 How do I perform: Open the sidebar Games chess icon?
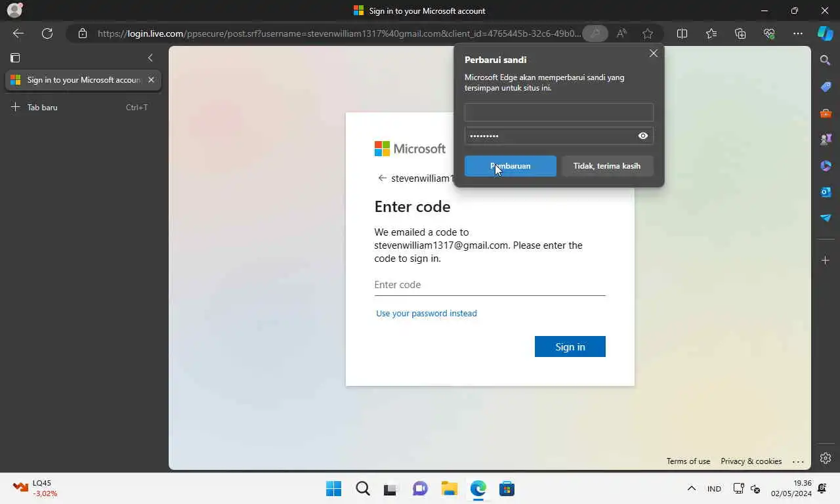point(826,139)
